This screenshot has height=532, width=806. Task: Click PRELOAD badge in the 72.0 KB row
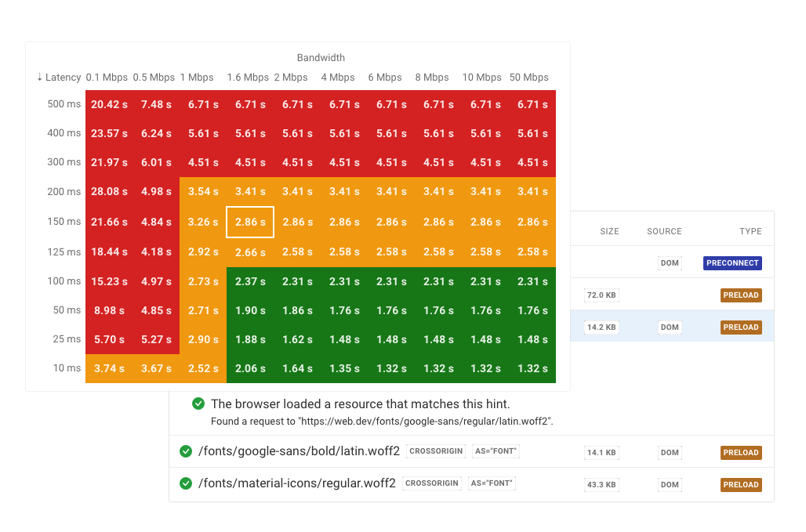(741, 295)
